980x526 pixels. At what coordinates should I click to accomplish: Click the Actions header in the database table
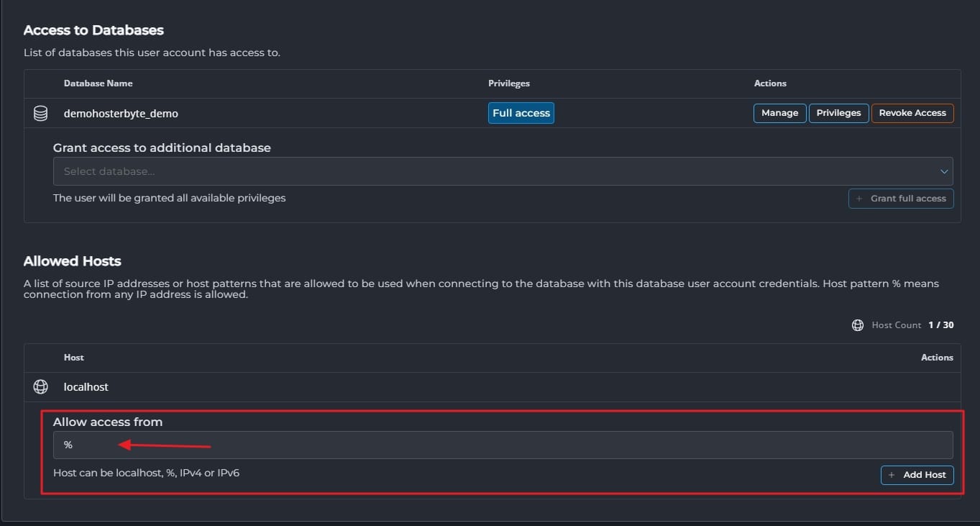(x=770, y=83)
